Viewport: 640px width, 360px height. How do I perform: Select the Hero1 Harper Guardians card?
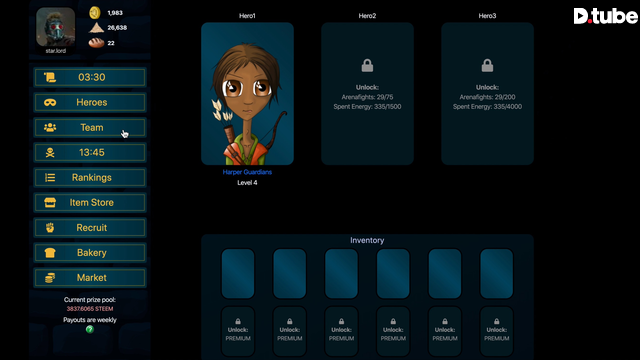[247, 94]
